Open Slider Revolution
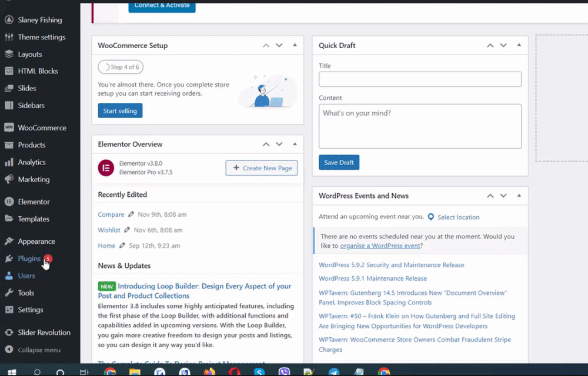Image resolution: width=588 pixels, height=376 pixels. point(44,333)
